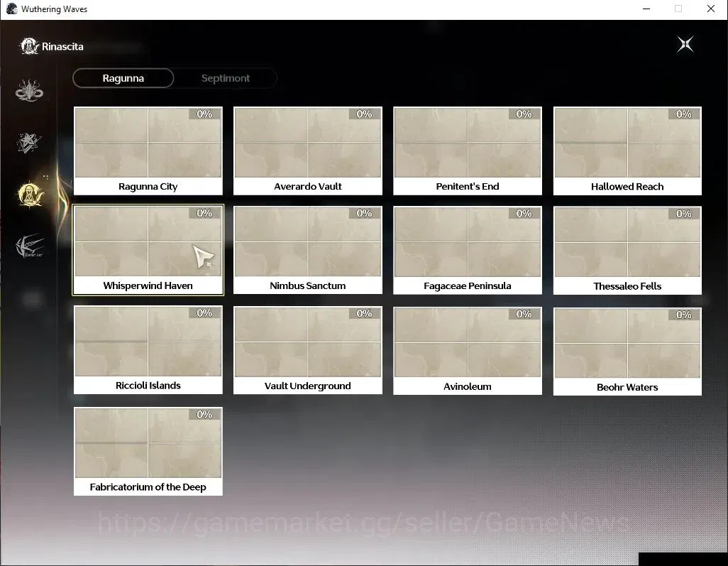Viewport: 728px width, 566px height.
Task: Open the Averardo Vault map card
Action: [308, 151]
